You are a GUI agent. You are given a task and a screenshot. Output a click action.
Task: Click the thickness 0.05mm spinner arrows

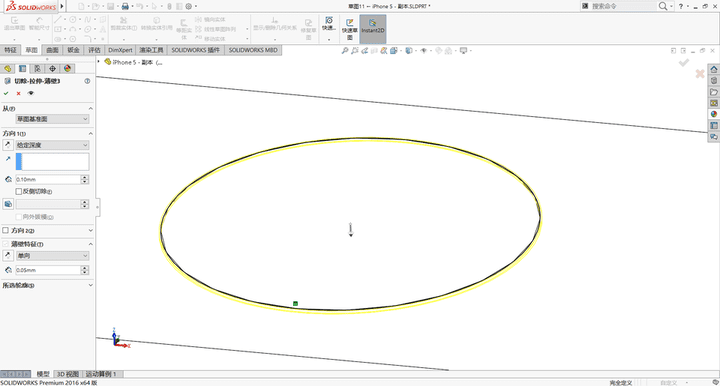(x=84, y=270)
